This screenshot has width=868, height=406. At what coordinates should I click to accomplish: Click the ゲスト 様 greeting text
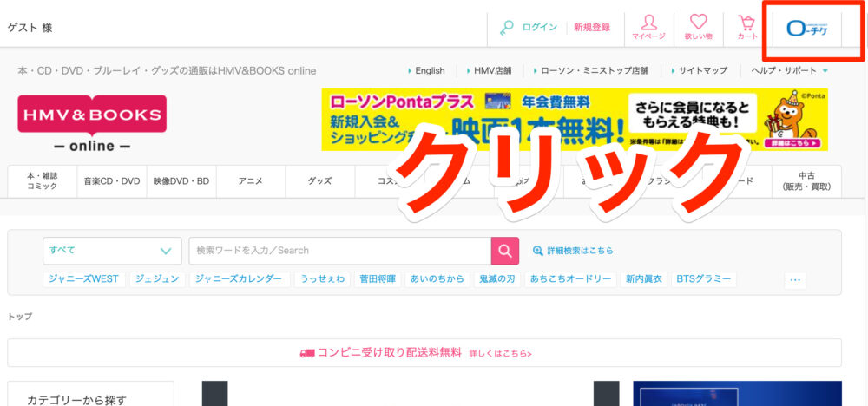(x=30, y=27)
